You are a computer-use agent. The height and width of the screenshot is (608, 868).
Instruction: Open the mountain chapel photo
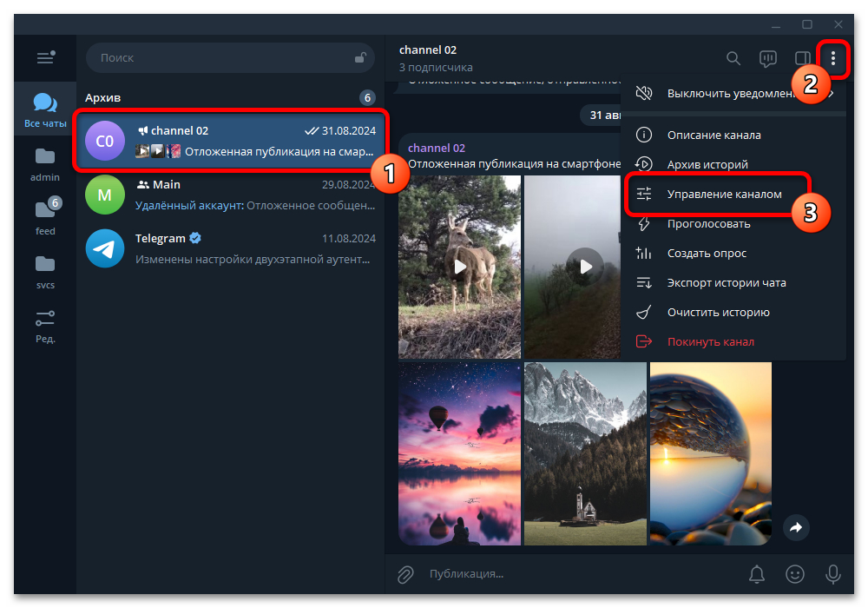(585, 453)
